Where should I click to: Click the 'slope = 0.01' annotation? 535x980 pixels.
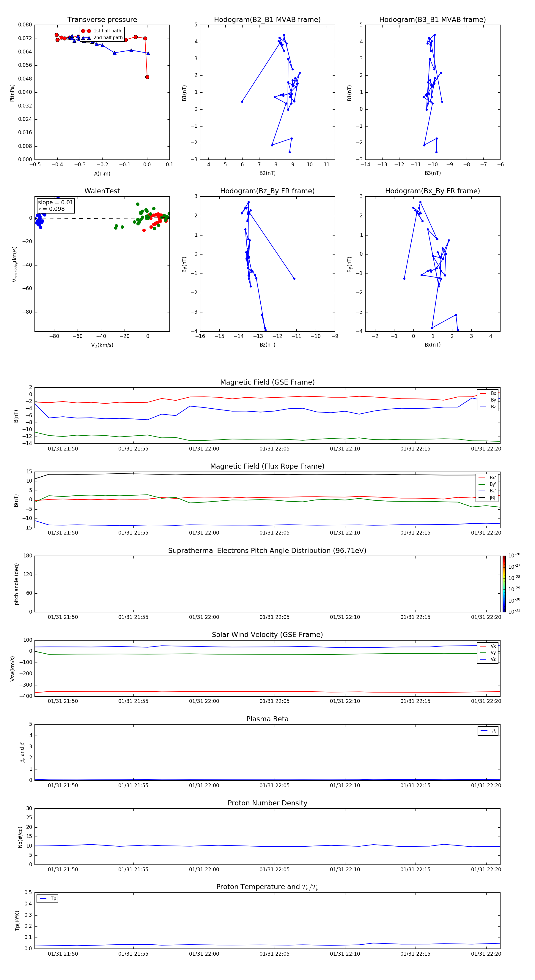click(56, 203)
